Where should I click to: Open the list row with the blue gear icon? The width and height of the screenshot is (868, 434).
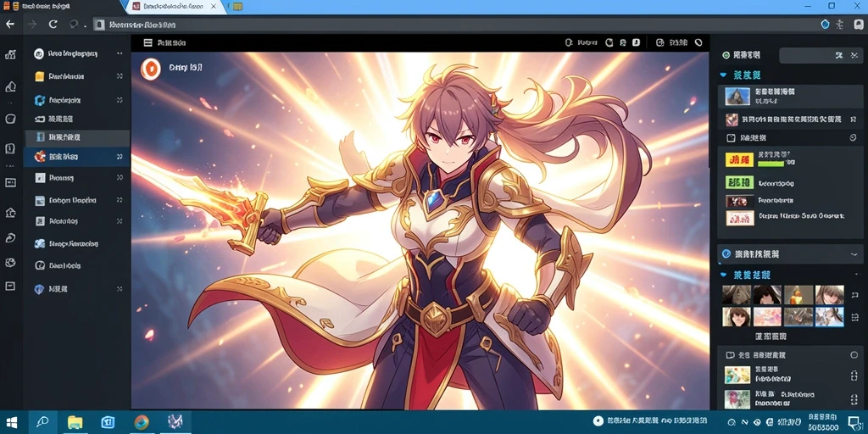[x=76, y=100]
